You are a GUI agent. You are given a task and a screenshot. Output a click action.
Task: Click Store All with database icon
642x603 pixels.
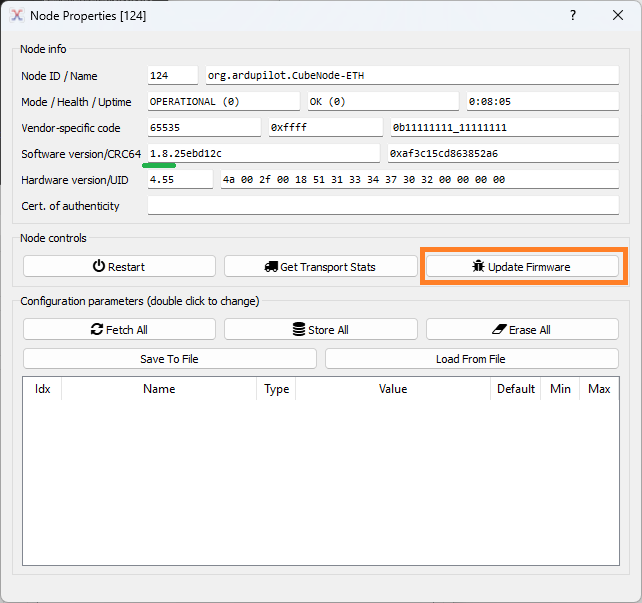(320, 329)
